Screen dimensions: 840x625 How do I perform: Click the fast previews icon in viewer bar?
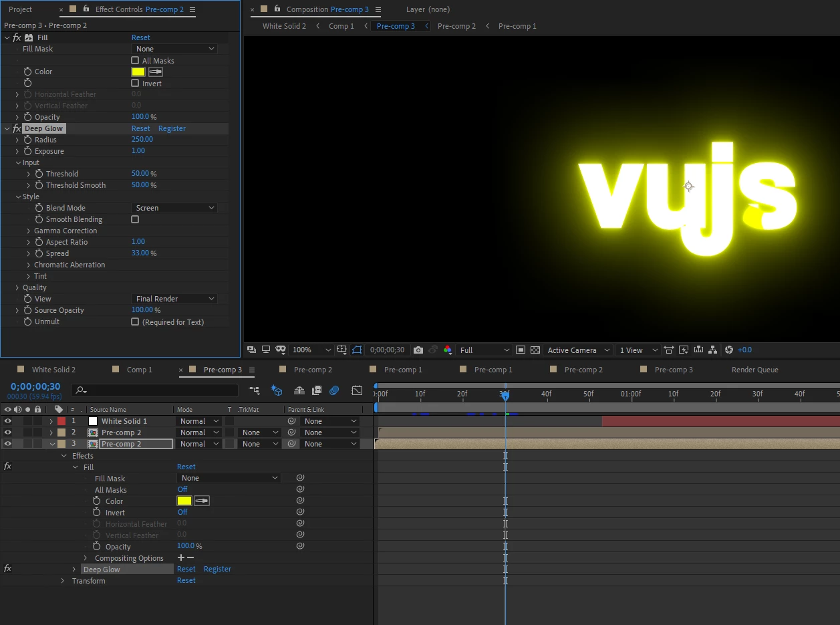pos(684,350)
